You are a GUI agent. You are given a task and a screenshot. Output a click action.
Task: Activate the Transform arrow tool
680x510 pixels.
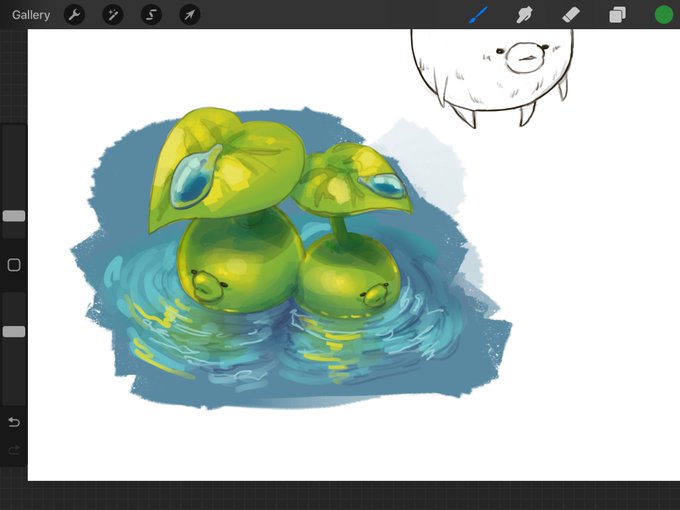pos(190,15)
